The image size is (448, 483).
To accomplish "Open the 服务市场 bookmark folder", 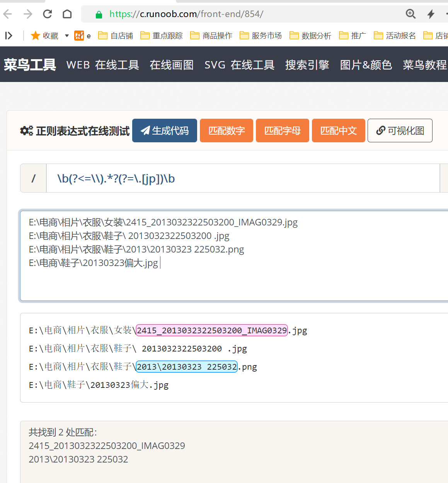I will (261, 36).
